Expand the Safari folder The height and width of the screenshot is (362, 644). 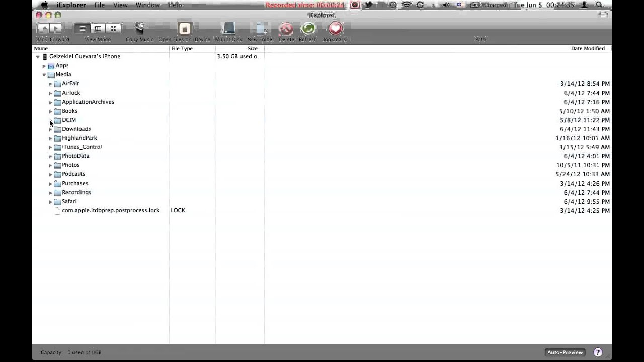51,202
